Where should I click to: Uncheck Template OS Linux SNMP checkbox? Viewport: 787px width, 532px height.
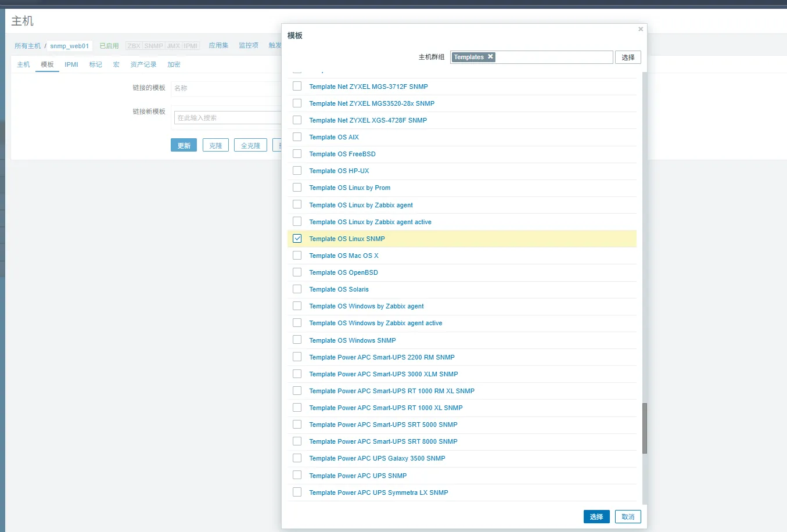297,239
